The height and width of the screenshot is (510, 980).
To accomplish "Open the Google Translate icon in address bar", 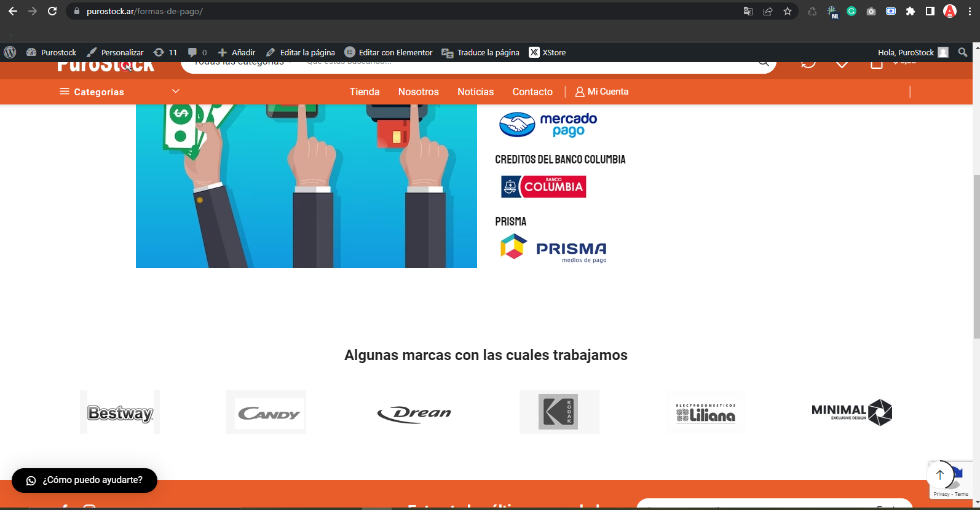I will click(x=748, y=11).
